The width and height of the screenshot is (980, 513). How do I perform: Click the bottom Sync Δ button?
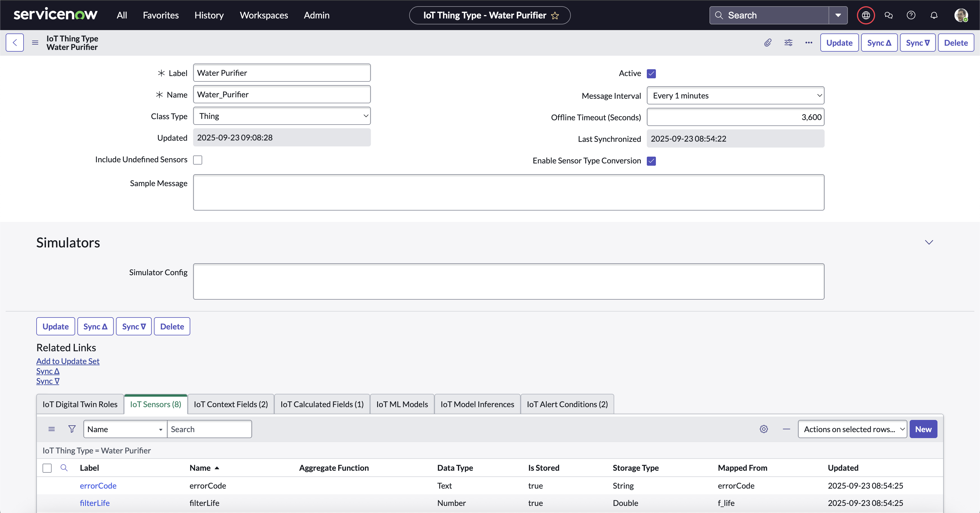click(95, 326)
